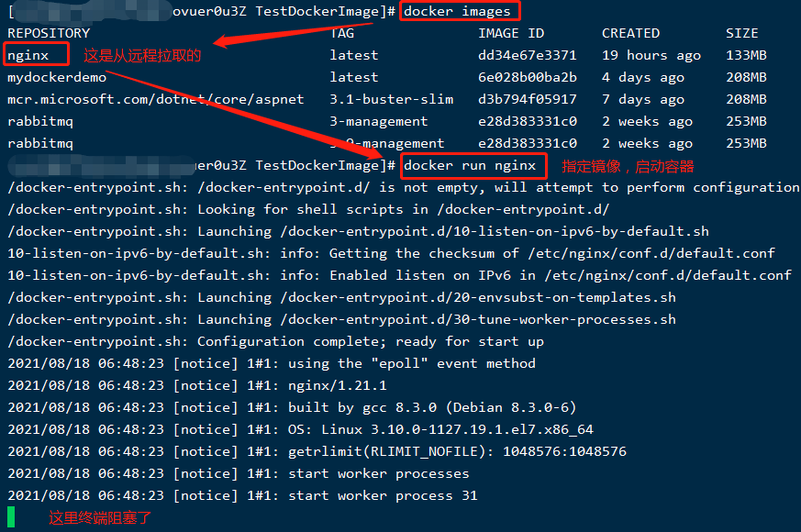Click the green terminal cursor block
The width and height of the screenshot is (801, 532).
11,516
